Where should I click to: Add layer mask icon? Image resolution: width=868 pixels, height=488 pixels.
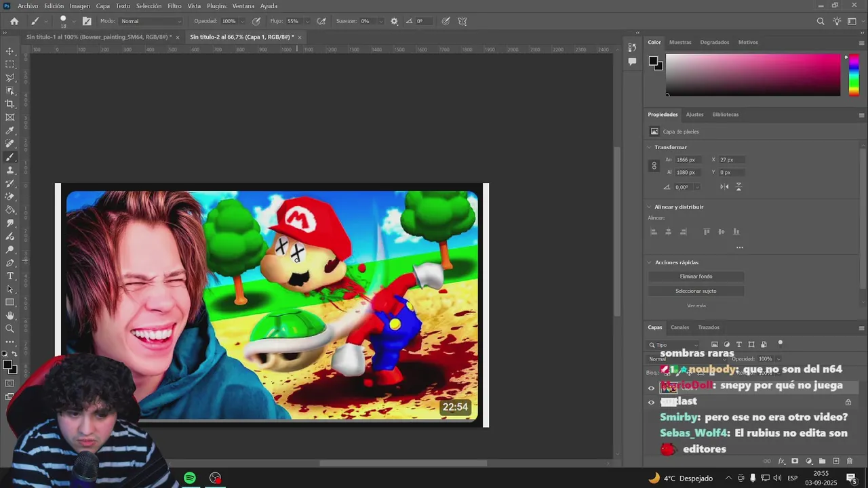click(x=795, y=461)
